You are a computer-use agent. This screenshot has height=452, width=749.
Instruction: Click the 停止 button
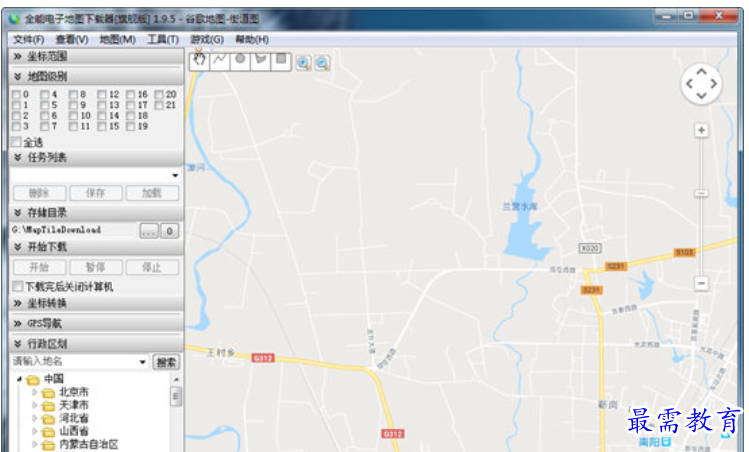click(x=152, y=267)
